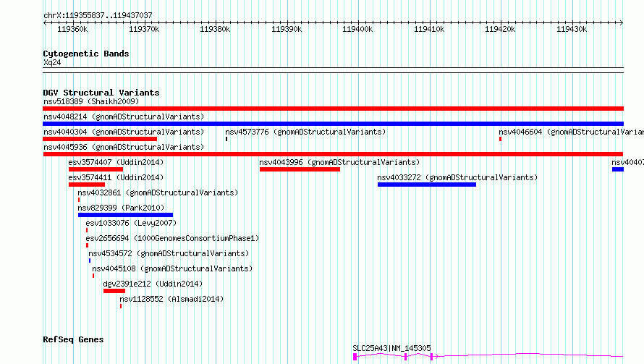Select the nsv4033272 blue bar

(427, 185)
